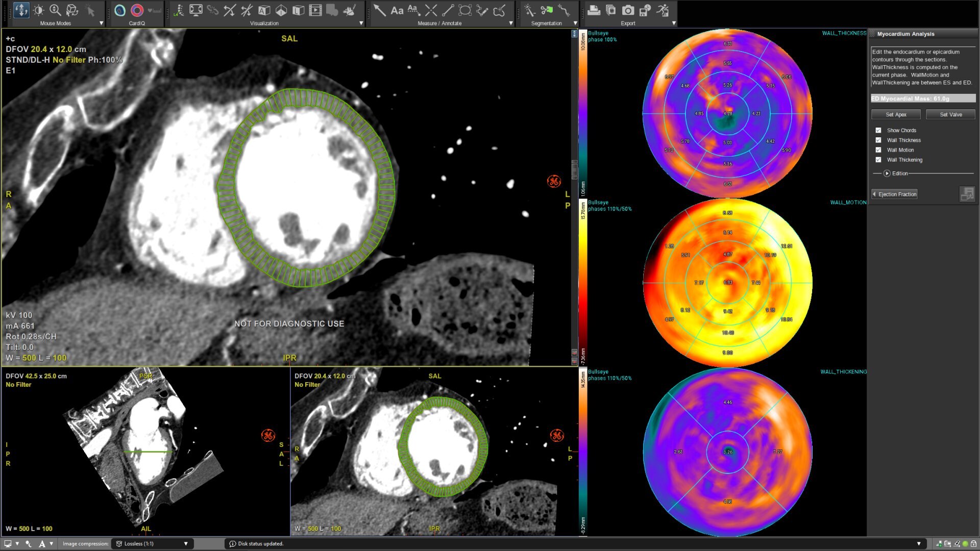Open the Image compression Lossless dropdown
Image resolution: width=980 pixels, height=551 pixels.
point(186,544)
